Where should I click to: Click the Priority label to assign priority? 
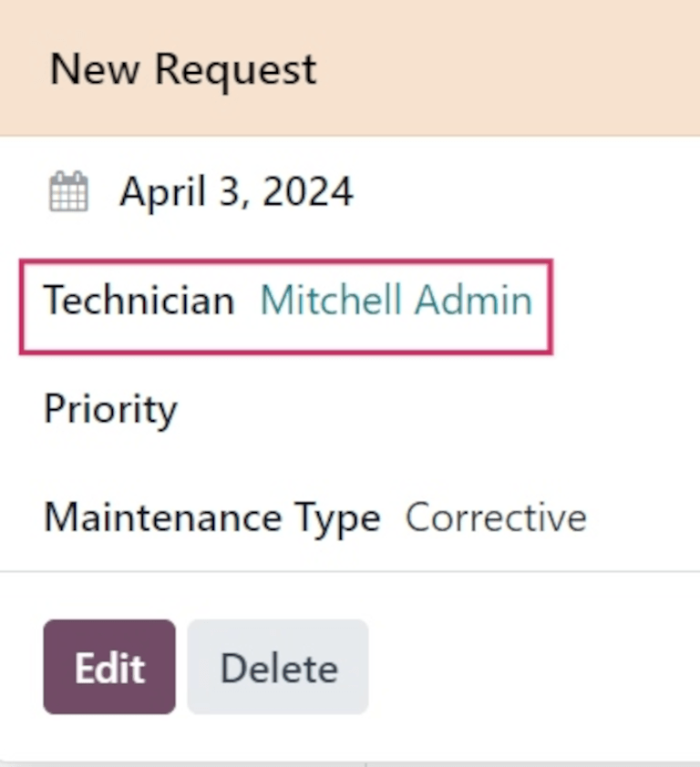109,409
